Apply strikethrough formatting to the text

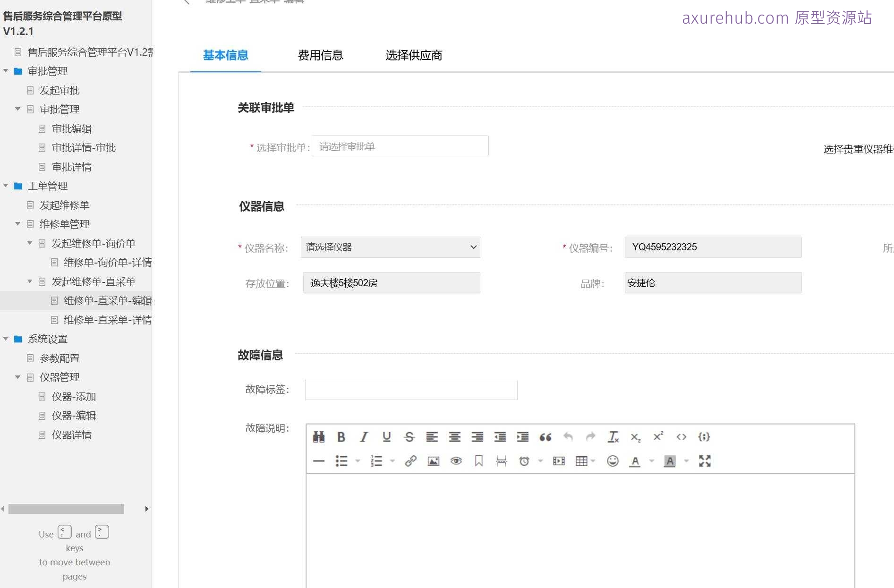tap(409, 437)
